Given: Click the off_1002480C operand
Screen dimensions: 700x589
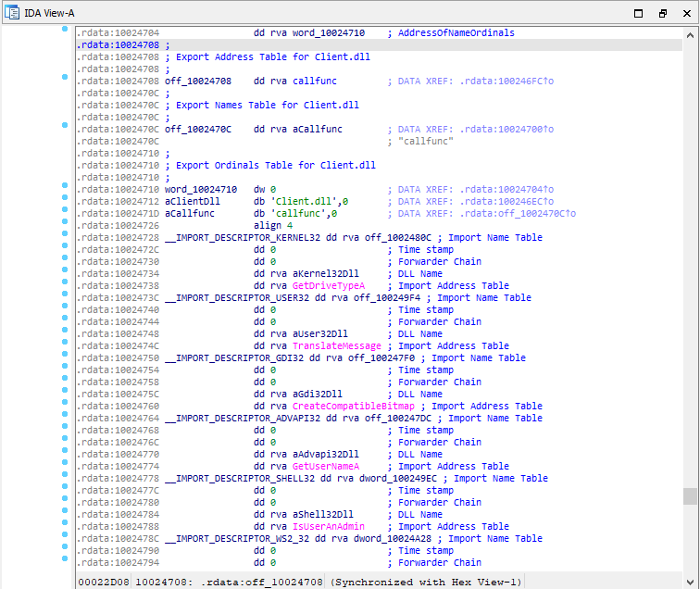Looking at the screenshot, I should click(x=398, y=238).
